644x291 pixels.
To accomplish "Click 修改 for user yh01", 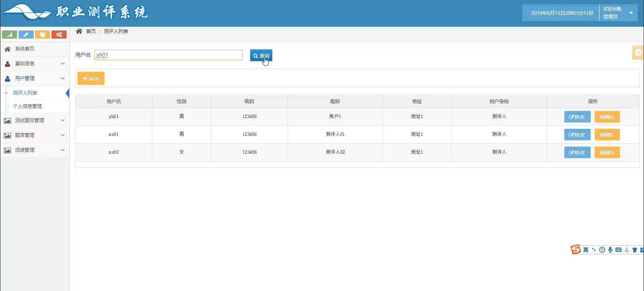I will [x=577, y=117].
